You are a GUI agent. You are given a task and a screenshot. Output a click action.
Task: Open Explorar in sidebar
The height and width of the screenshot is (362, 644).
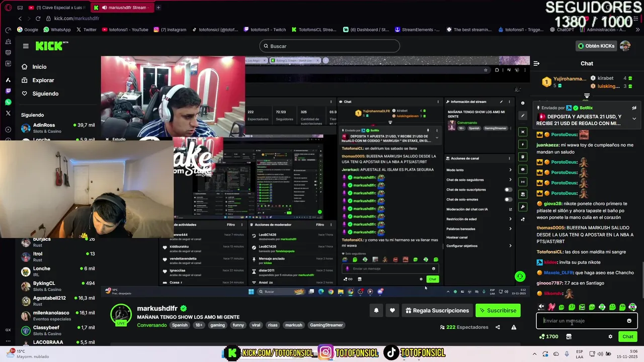pos(38,80)
